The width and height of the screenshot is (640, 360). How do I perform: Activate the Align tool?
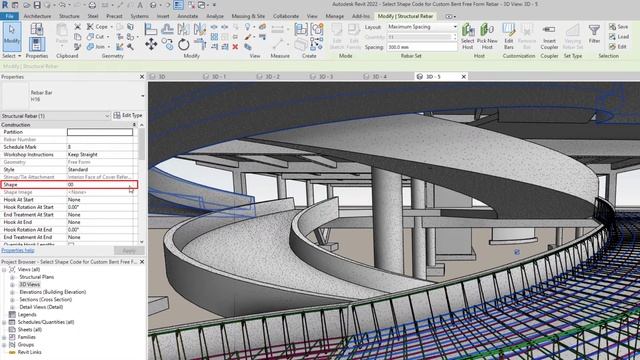(151, 29)
